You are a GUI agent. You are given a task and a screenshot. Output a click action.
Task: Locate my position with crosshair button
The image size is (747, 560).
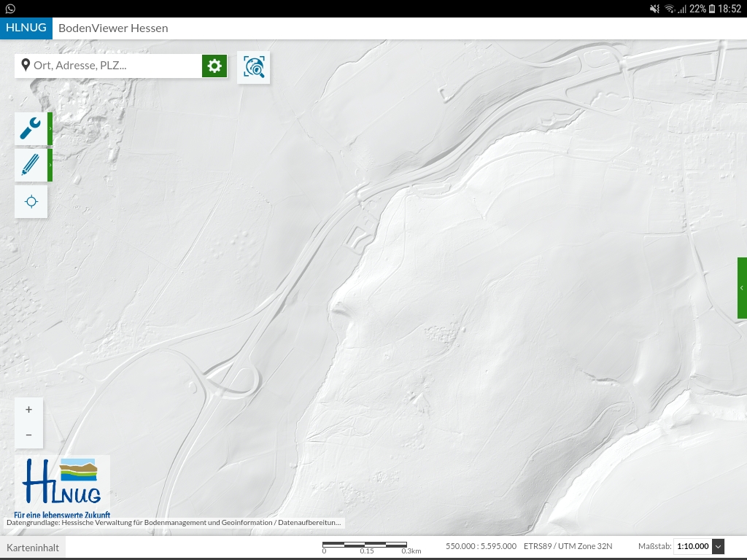click(x=31, y=201)
